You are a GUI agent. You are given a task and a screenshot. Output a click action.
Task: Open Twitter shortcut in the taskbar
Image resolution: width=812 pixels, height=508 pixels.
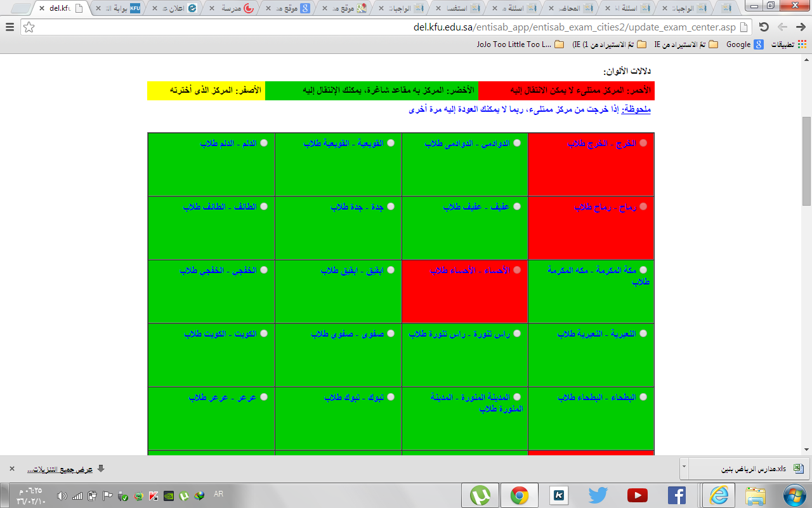pyautogui.click(x=598, y=495)
